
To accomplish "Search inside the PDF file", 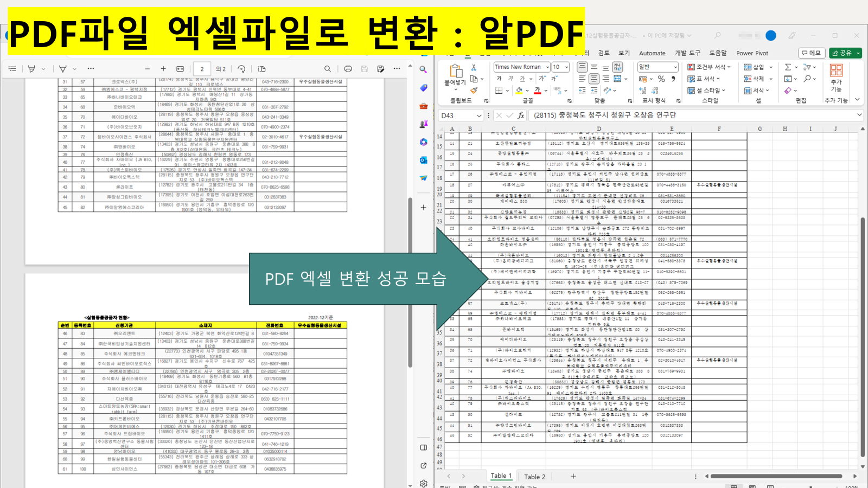I will pos(327,69).
